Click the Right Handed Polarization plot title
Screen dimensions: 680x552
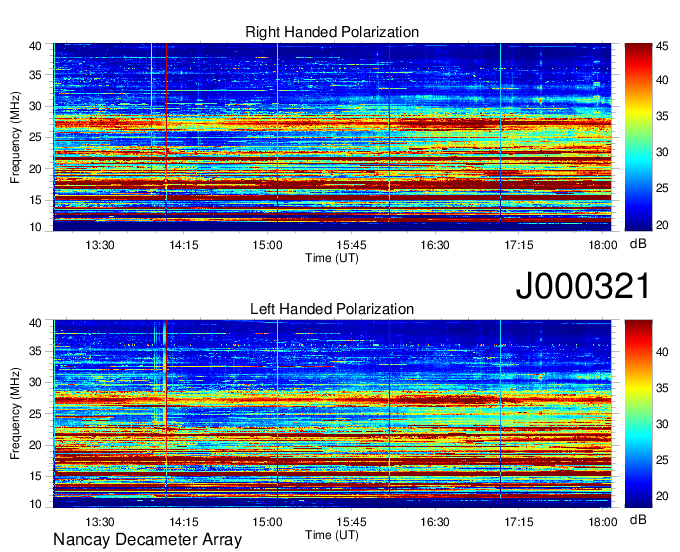click(x=332, y=32)
